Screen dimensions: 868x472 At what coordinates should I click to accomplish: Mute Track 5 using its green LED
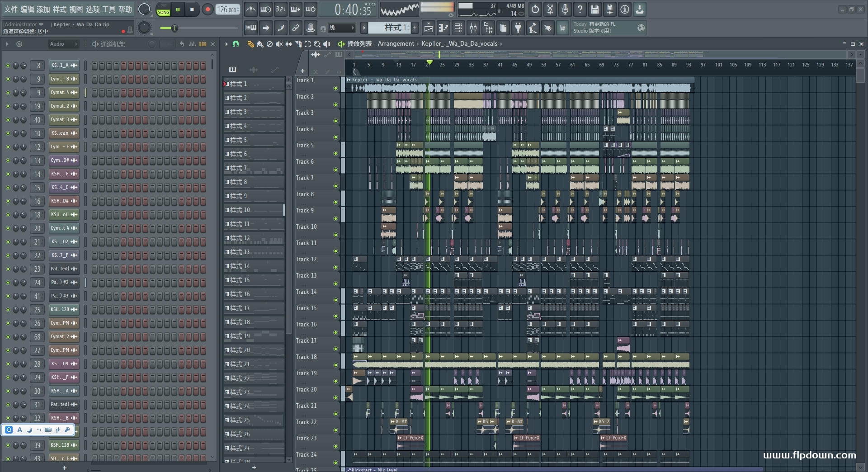[335, 154]
